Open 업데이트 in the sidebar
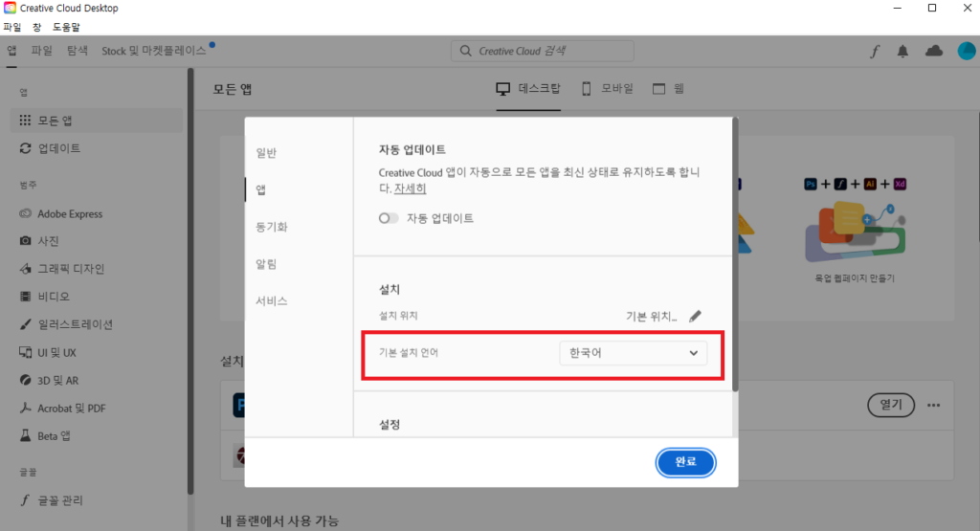The height and width of the screenshot is (531, 980). (x=97, y=148)
